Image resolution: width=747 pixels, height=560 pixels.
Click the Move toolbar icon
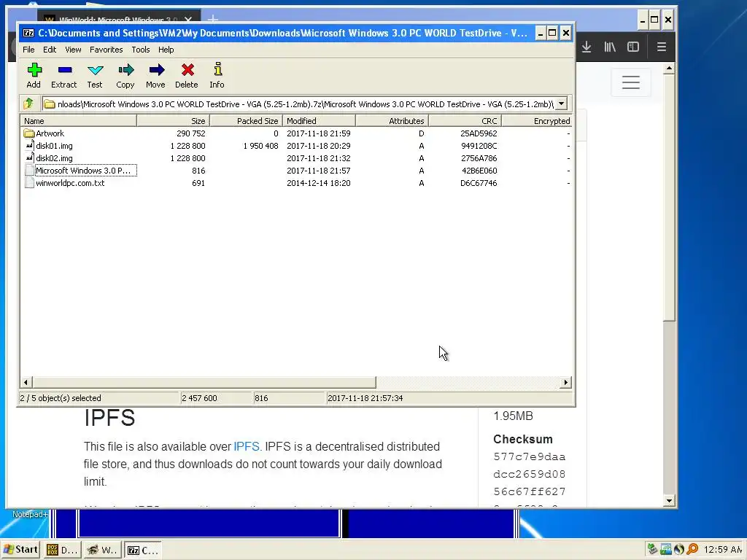pos(156,75)
